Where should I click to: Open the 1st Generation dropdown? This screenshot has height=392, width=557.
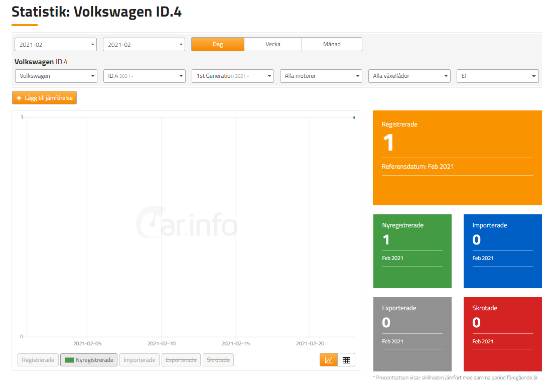(x=233, y=76)
